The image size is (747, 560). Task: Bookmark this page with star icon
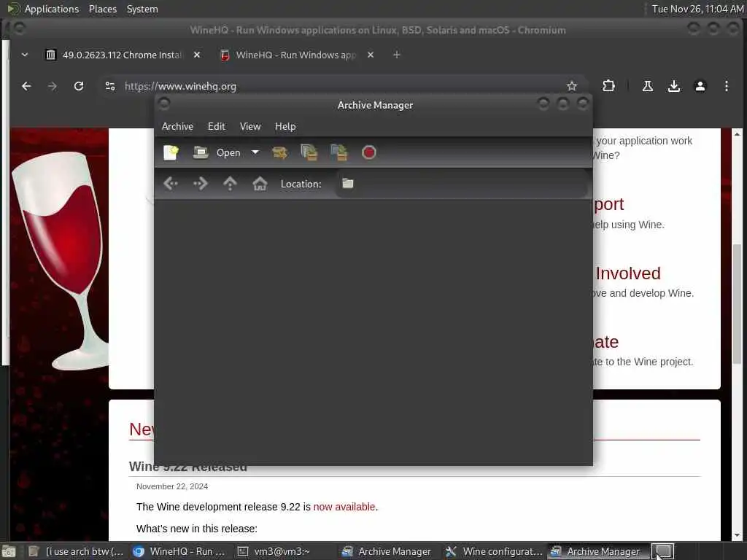point(572,86)
